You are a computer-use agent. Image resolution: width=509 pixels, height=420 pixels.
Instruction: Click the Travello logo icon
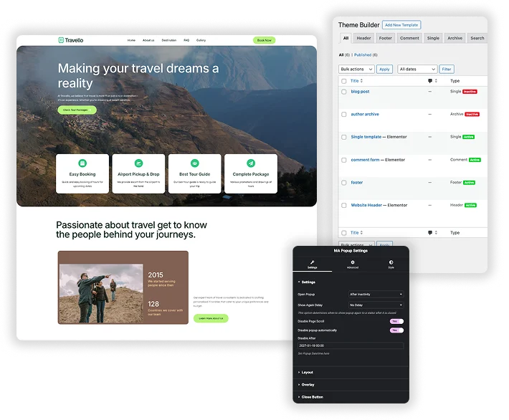pos(61,40)
